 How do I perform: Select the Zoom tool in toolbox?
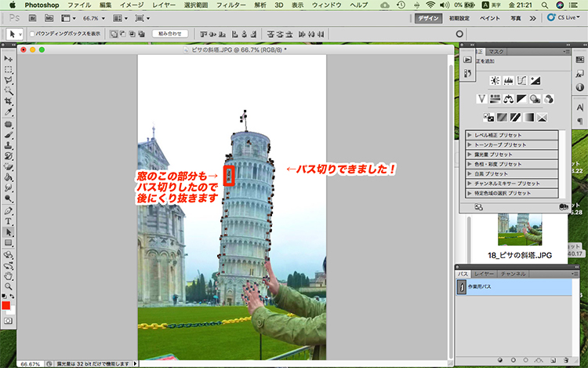[9, 286]
